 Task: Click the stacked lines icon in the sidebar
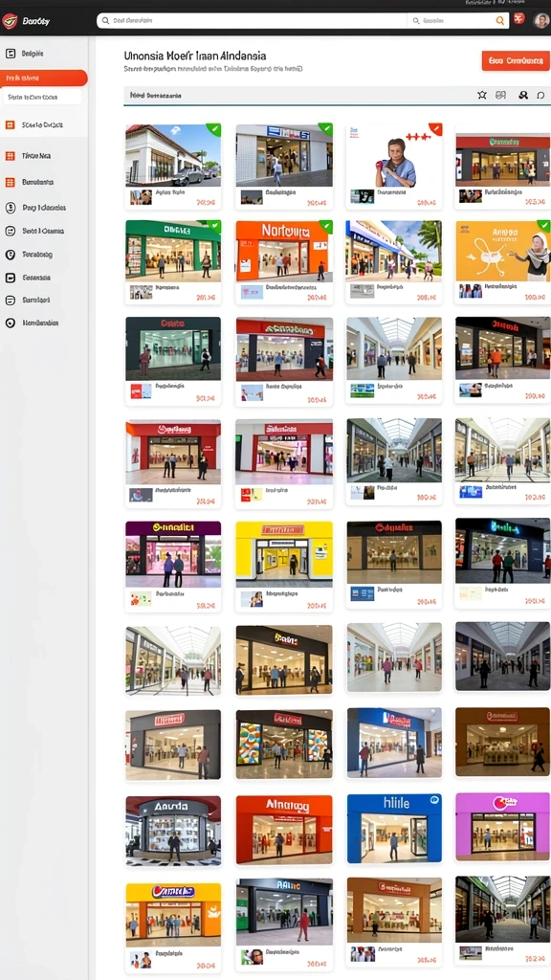point(10,300)
